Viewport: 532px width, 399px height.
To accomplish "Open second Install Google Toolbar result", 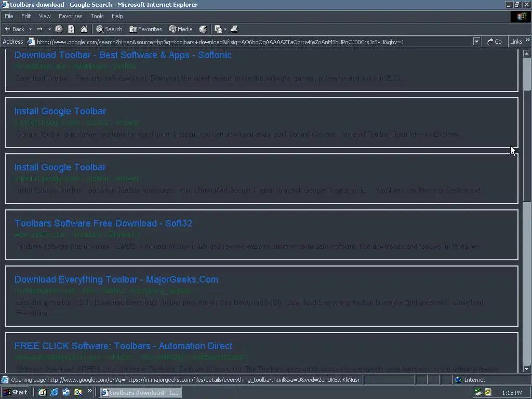I will coord(60,167).
